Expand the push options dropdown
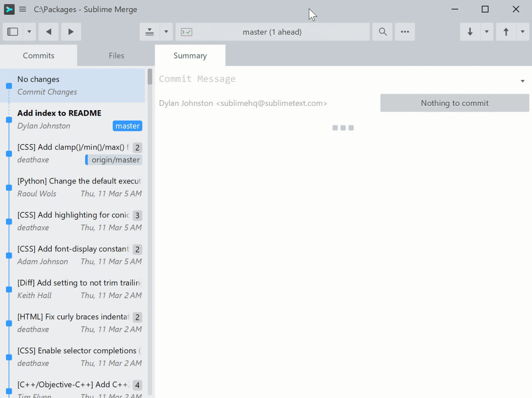This screenshot has width=532, height=398. (x=523, y=32)
